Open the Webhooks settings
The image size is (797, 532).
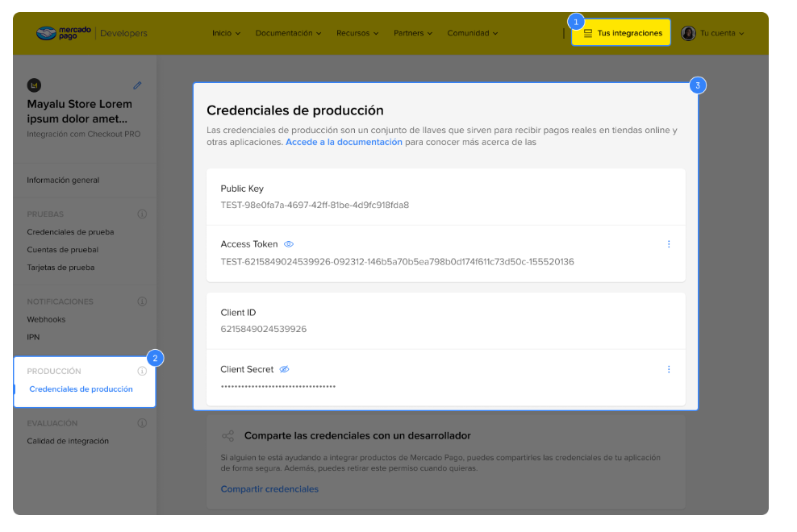pyautogui.click(x=46, y=319)
